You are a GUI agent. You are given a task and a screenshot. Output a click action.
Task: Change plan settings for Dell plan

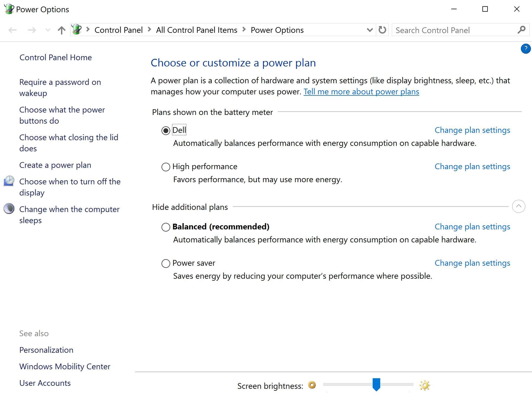point(472,130)
